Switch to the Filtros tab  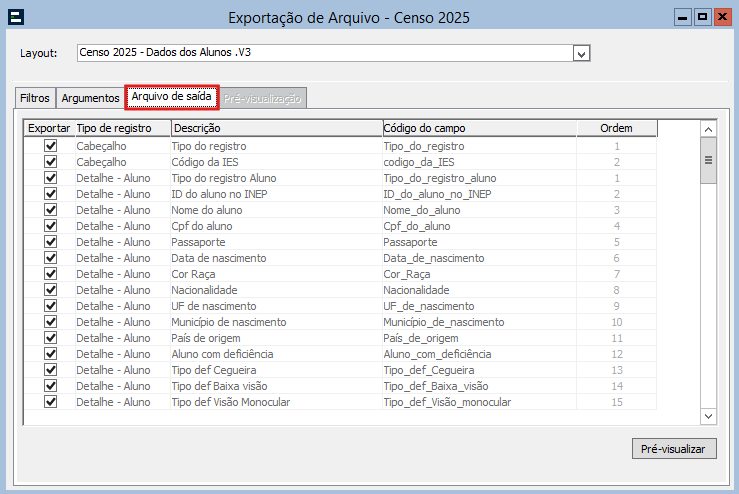pyautogui.click(x=35, y=98)
